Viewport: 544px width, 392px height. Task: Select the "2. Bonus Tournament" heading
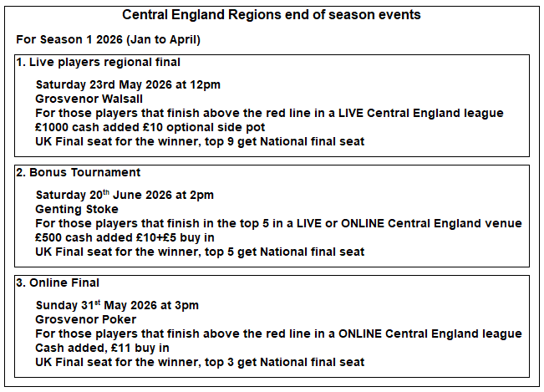point(79,172)
